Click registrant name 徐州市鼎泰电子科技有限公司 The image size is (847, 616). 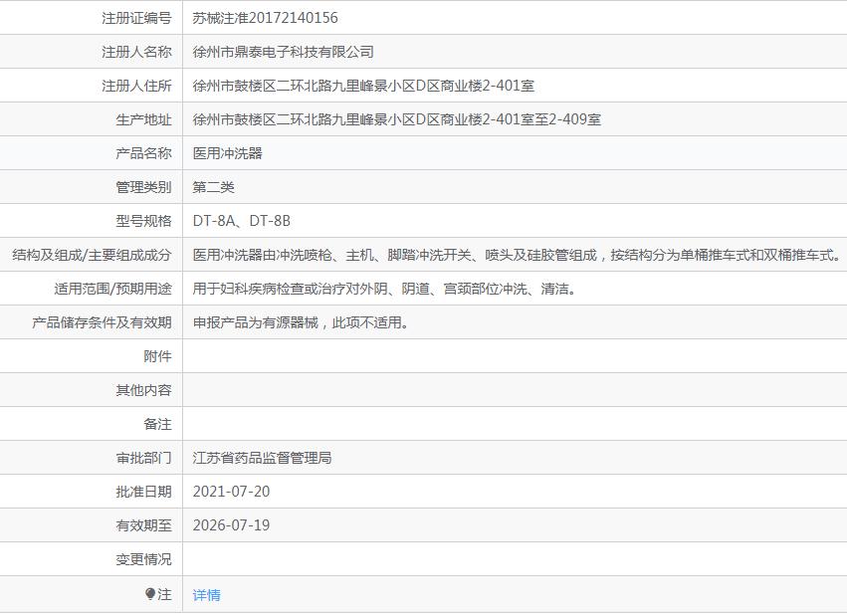click(x=283, y=52)
